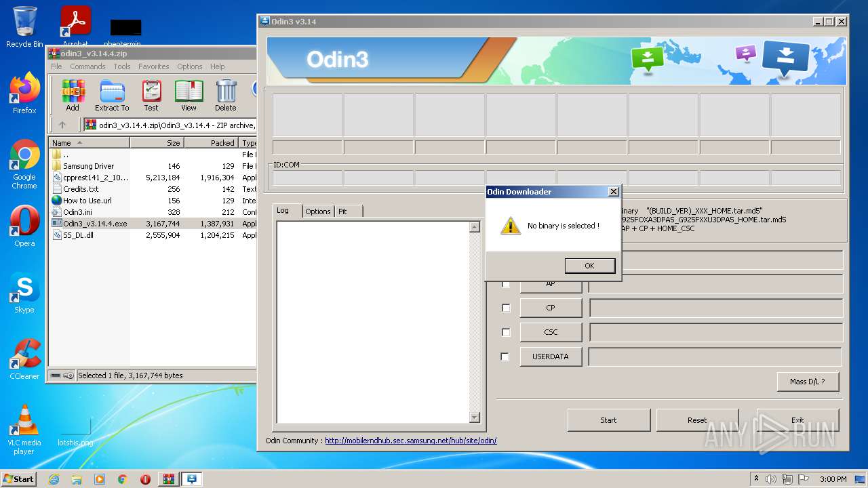Open WinRAR Options menu

pyautogui.click(x=190, y=66)
